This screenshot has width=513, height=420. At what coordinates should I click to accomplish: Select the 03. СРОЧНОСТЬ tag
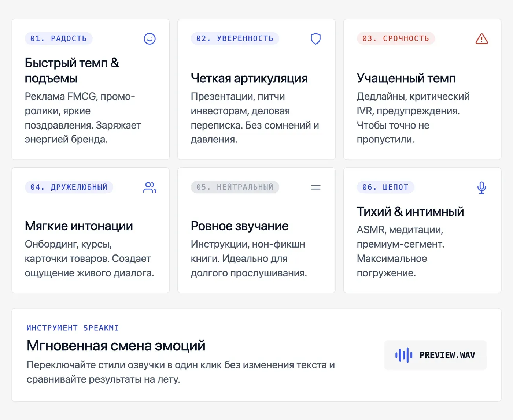click(x=396, y=38)
